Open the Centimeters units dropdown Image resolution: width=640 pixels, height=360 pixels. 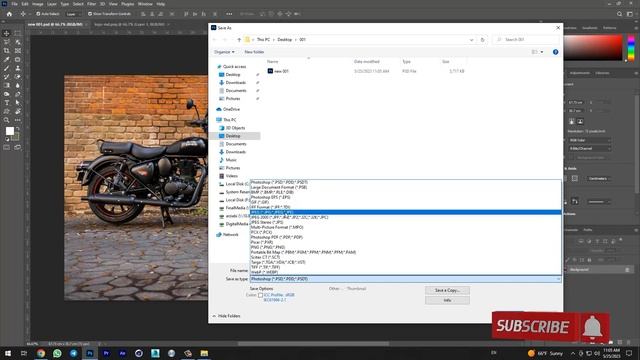(x=599, y=178)
